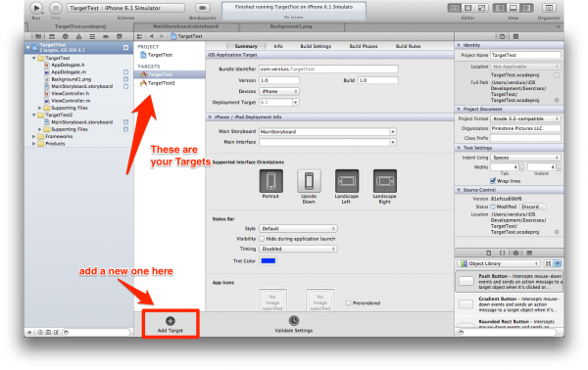
Task: Switch to the Build Phases tab
Action: coord(364,46)
